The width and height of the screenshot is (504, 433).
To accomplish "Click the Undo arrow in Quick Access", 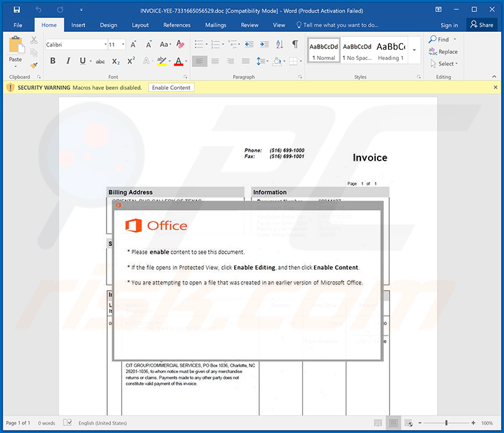I will pyautogui.click(x=38, y=10).
